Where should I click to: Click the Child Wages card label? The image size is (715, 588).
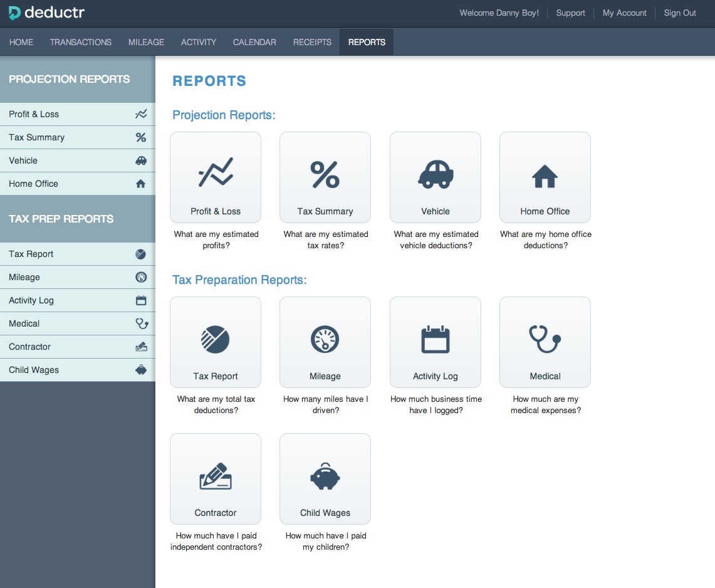pos(325,513)
